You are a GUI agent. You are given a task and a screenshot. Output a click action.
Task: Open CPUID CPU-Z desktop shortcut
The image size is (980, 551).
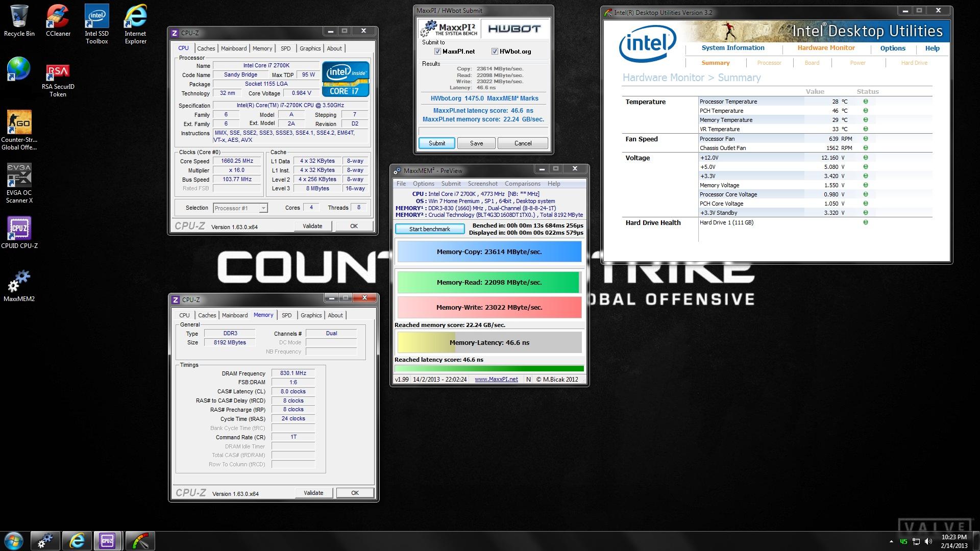[19, 233]
